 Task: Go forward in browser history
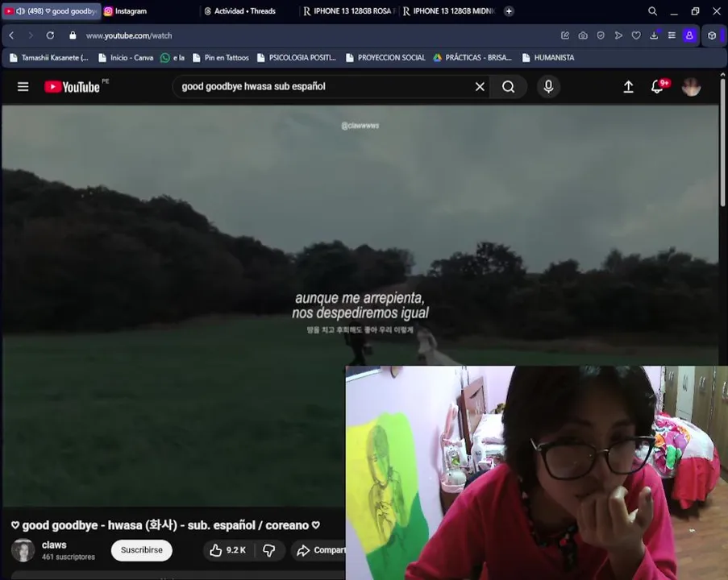click(x=31, y=35)
